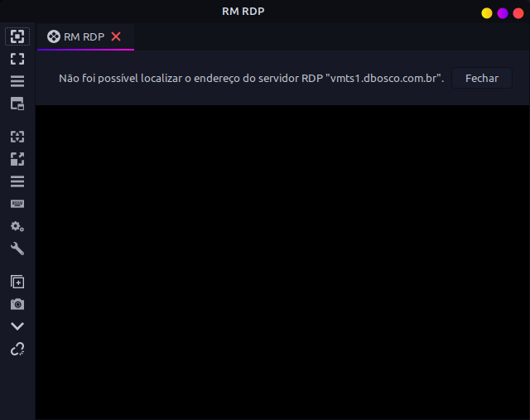Click resize window to fit remote resolution icon
Image resolution: width=530 pixels, height=420 pixels.
17,36
